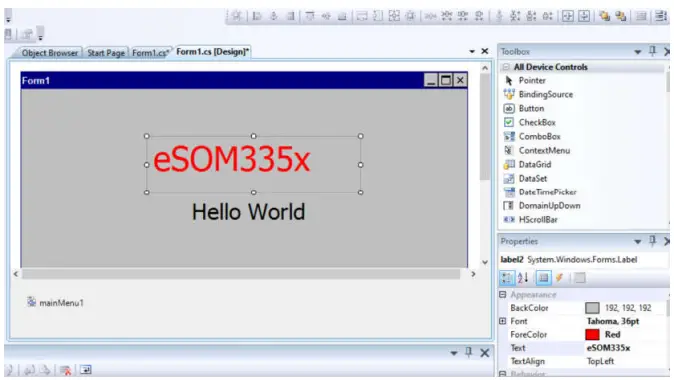
Task: Select the Form1.cs [Design] tab
Action: click(x=212, y=52)
